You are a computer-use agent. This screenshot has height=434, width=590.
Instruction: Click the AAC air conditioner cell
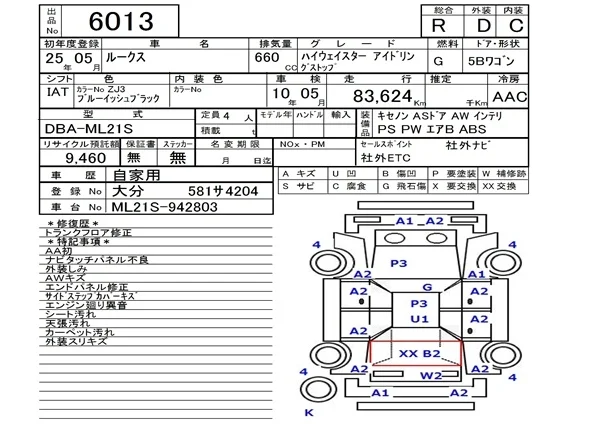pos(509,97)
